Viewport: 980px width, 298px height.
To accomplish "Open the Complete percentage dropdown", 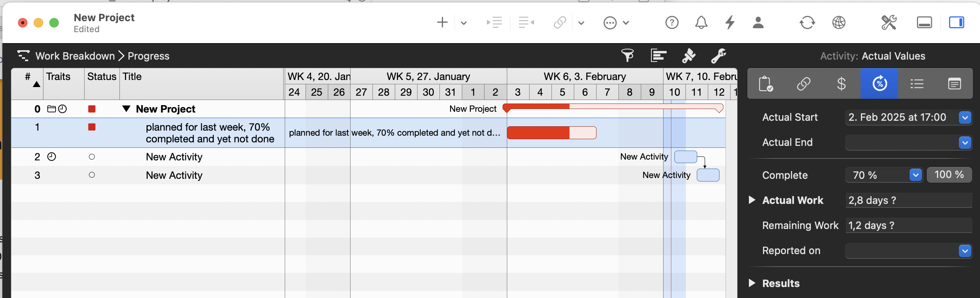I will coord(916,175).
